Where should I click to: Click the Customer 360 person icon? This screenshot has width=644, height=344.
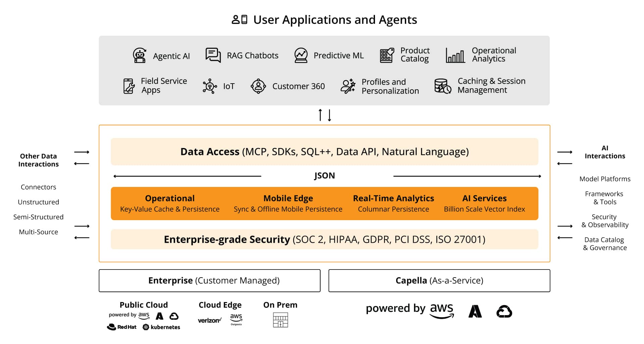click(258, 86)
